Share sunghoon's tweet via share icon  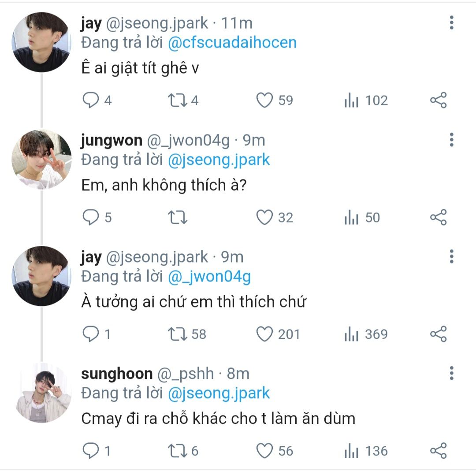(439, 451)
